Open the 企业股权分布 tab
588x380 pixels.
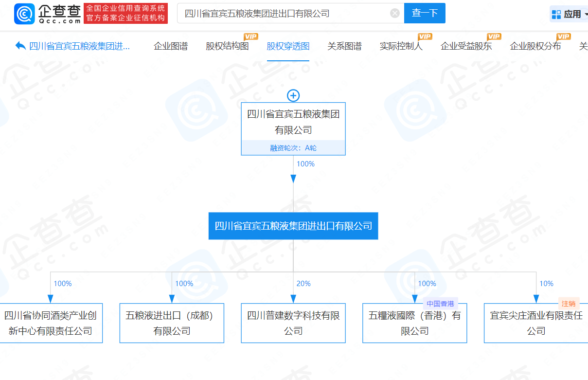535,46
